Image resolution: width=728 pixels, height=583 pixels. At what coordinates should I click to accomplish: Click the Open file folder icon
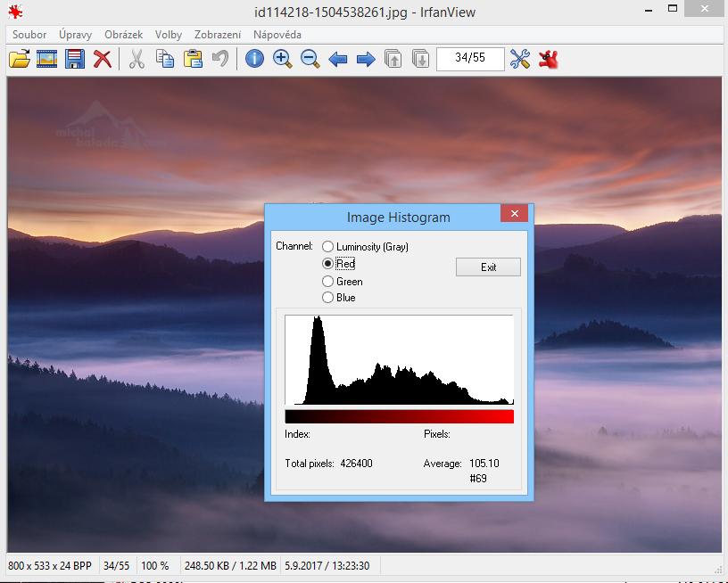point(20,59)
